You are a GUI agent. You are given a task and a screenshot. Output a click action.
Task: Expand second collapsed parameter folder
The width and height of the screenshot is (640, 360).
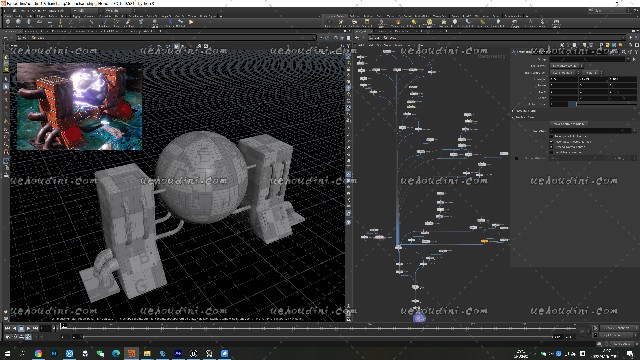point(513,117)
